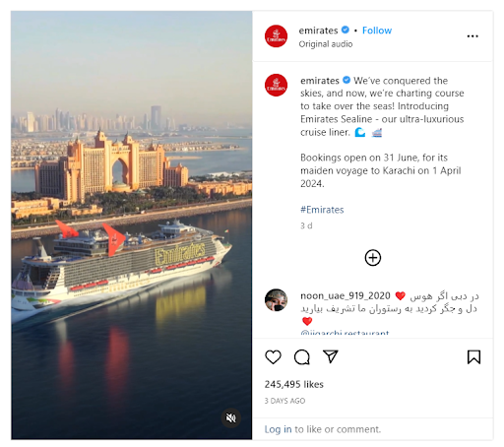The image size is (504, 447).
Task: View noon_uae_919_2020 commenter avatar
Action: click(276, 300)
